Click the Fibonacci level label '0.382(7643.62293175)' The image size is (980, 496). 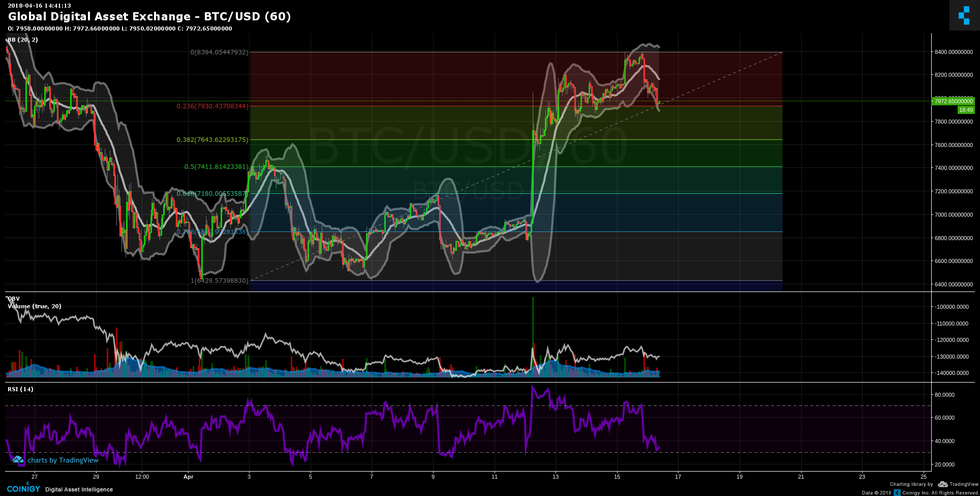coord(212,140)
